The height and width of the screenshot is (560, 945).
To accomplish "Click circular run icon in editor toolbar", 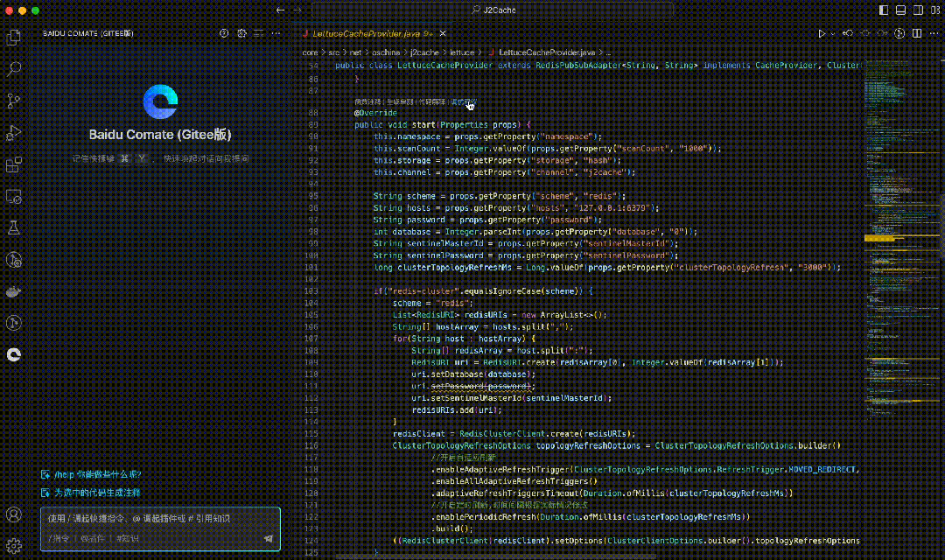I will [899, 34].
